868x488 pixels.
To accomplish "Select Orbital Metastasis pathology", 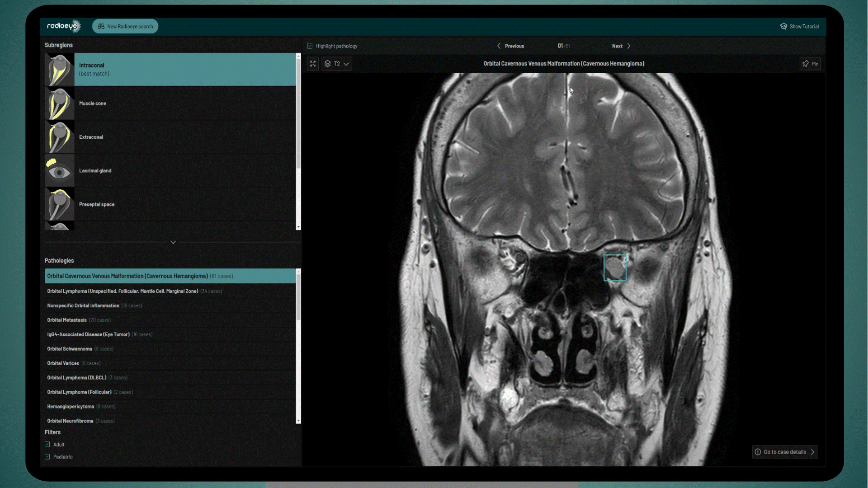I will tap(170, 320).
